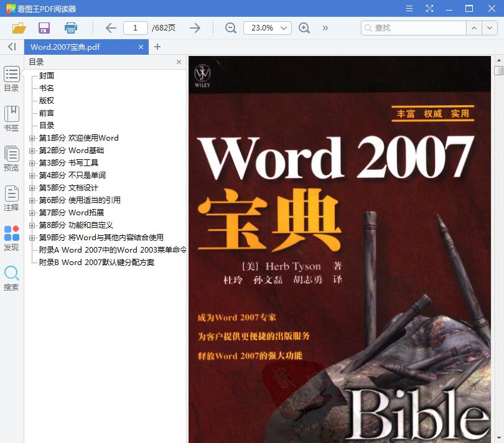This screenshot has width=504, height=443.
Task: Click the 看图王PDF阅读器 app logo
Action: 11,8
